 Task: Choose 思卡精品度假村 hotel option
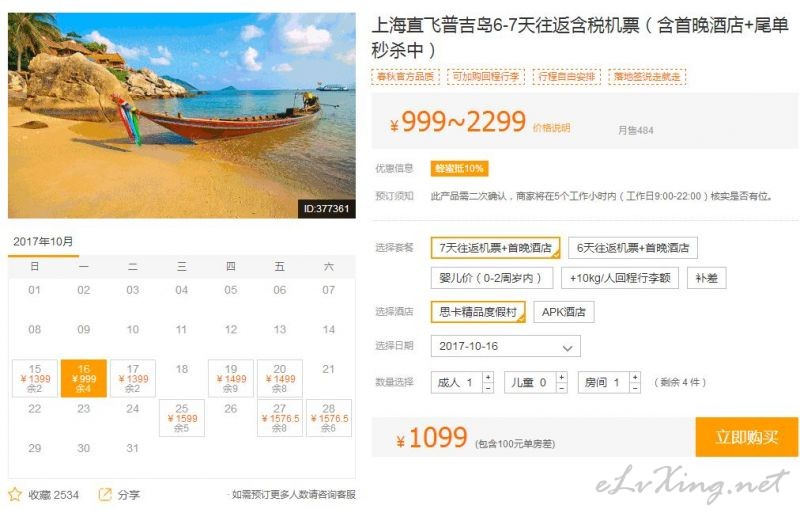(478, 312)
